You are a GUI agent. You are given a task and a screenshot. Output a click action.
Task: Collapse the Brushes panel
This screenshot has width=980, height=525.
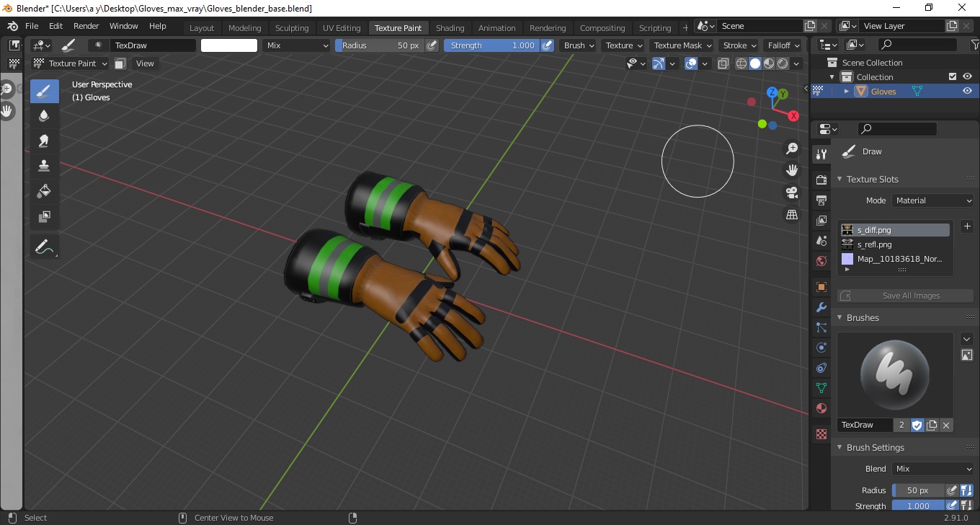pos(862,317)
